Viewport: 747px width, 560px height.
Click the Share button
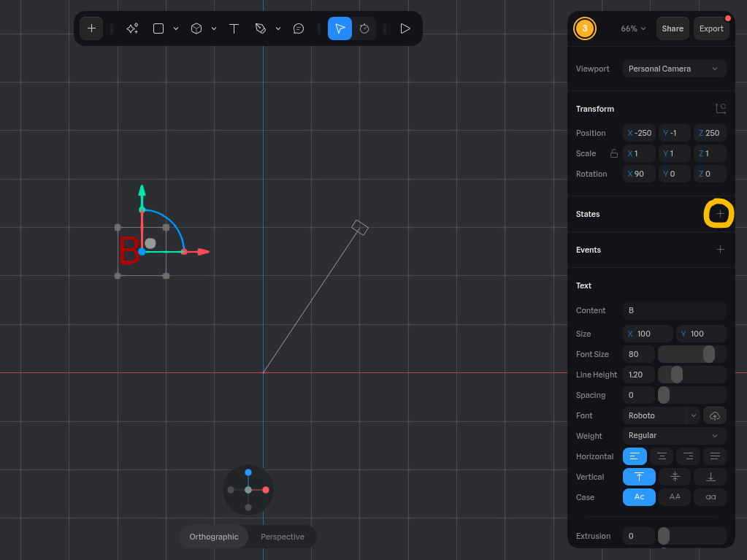673,28
